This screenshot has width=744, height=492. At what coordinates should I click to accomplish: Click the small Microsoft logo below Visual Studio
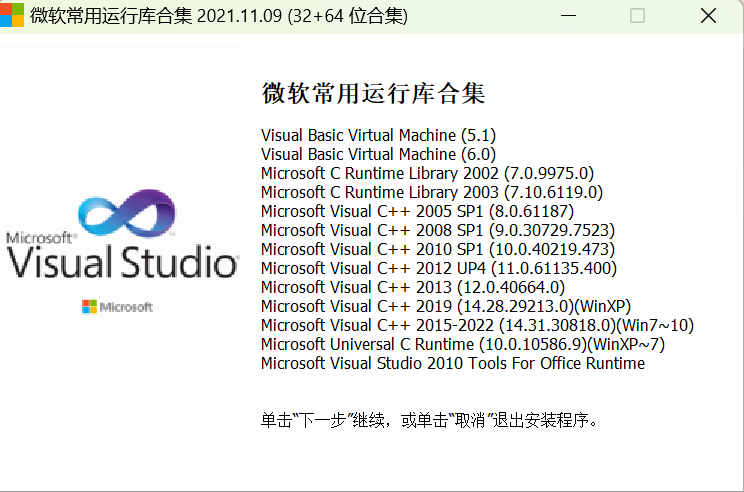pyautogui.click(x=117, y=307)
